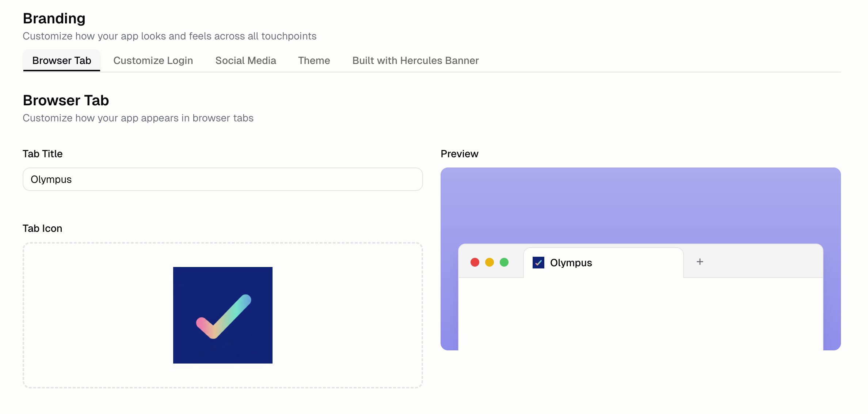Screen dimensions: 868x414
Task: Click the Branding page heading
Action: click(54, 18)
